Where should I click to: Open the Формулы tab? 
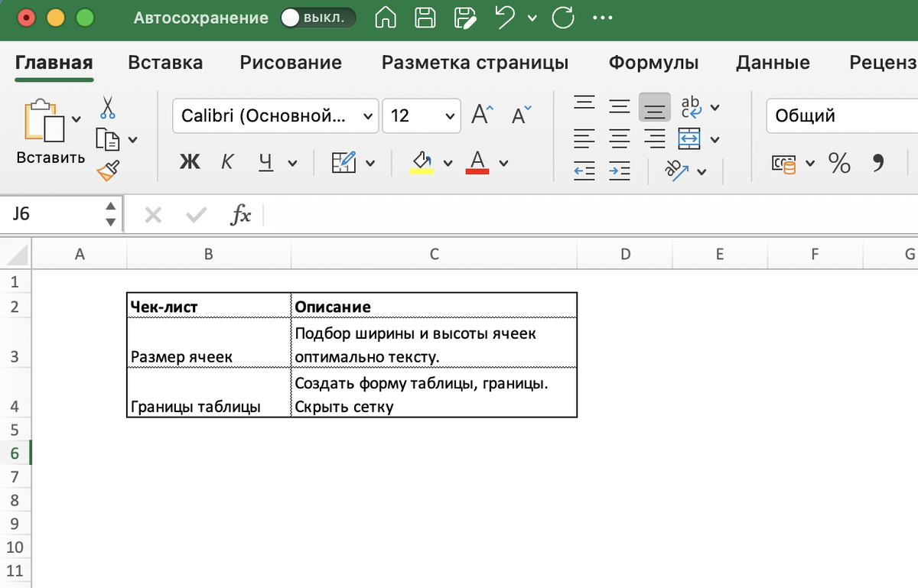point(654,63)
